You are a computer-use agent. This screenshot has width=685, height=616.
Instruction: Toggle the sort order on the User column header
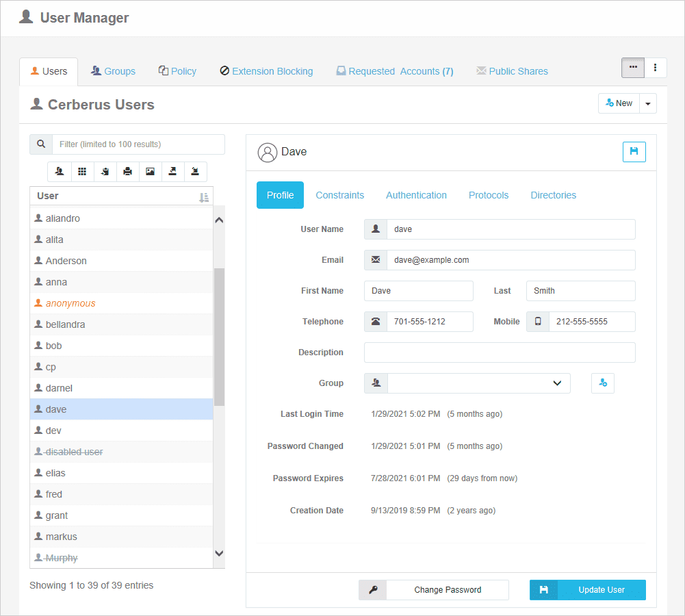click(203, 196)
